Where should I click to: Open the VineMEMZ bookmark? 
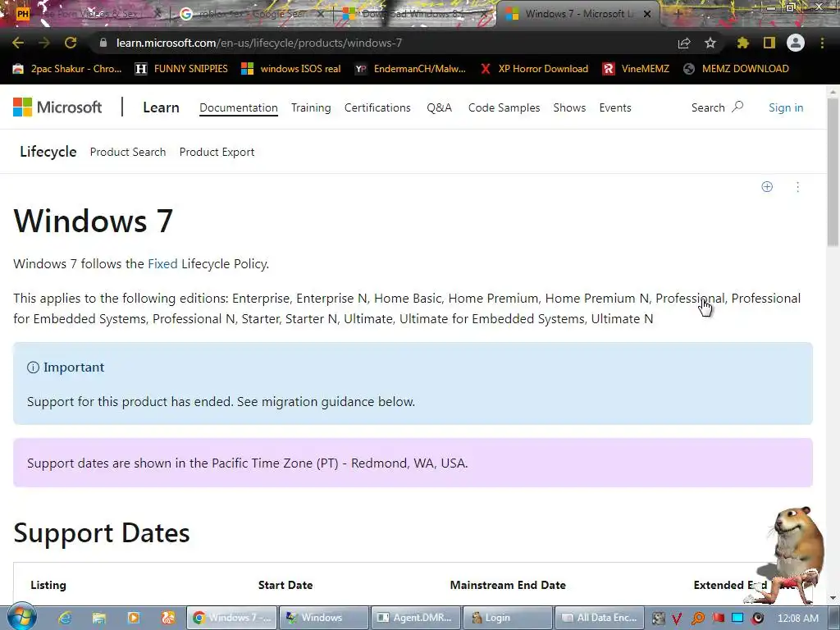(x=636, y=69)
